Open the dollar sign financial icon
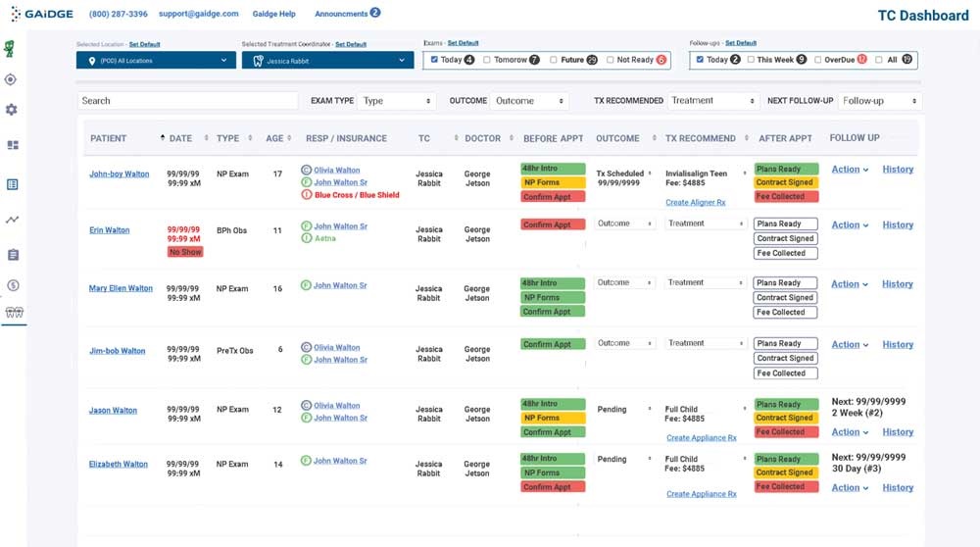This screenshot has height=547, width=980. click(x=13, y=285)
